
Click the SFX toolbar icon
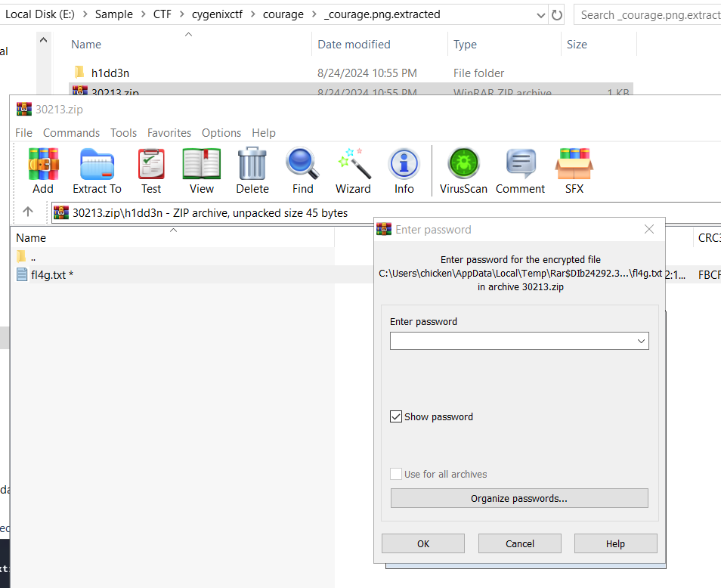(x=574, y=164)
